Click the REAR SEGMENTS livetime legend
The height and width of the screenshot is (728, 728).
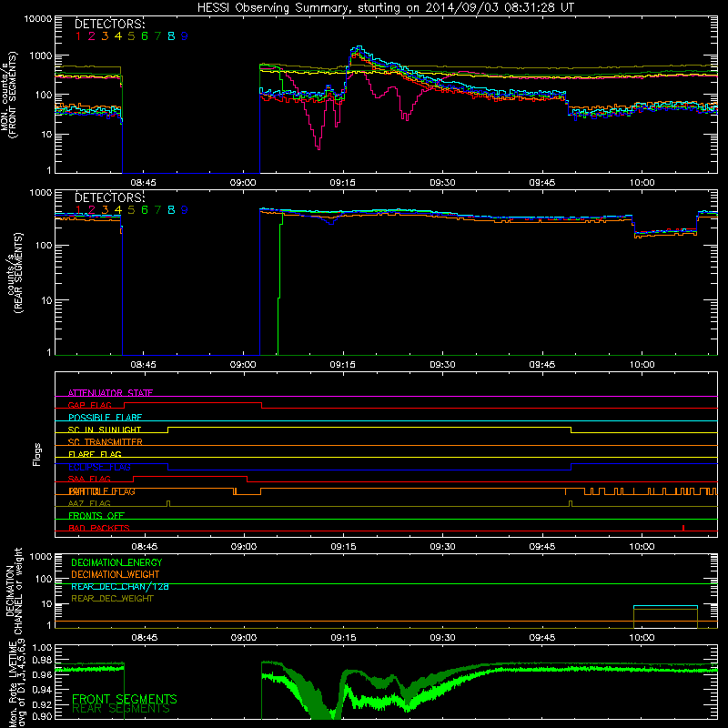click(121, 709)
